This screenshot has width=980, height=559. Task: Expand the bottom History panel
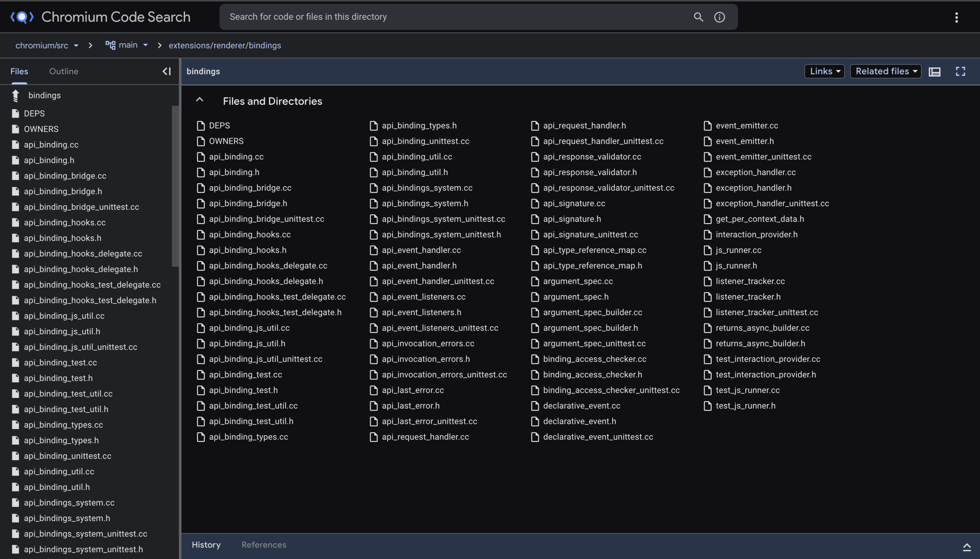click(967, 547)
